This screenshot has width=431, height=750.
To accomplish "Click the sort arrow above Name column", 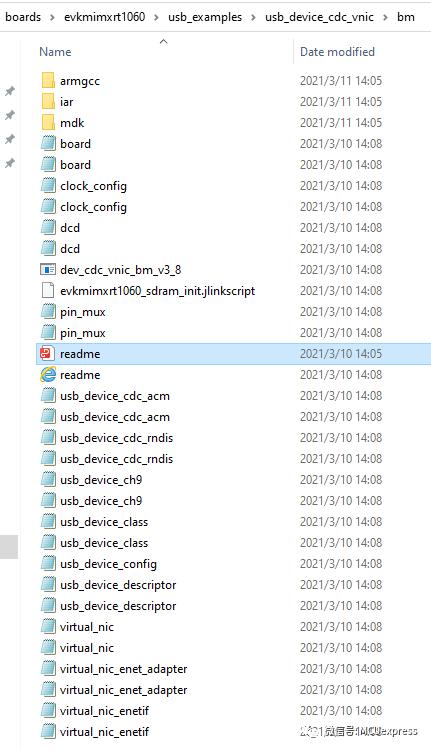I will (x=164, y=42).
